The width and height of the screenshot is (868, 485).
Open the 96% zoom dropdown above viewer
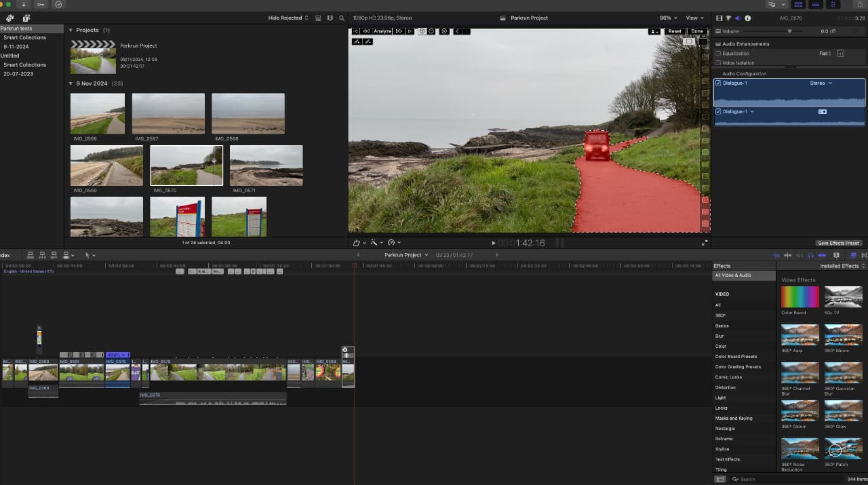[x=666, y=18]
